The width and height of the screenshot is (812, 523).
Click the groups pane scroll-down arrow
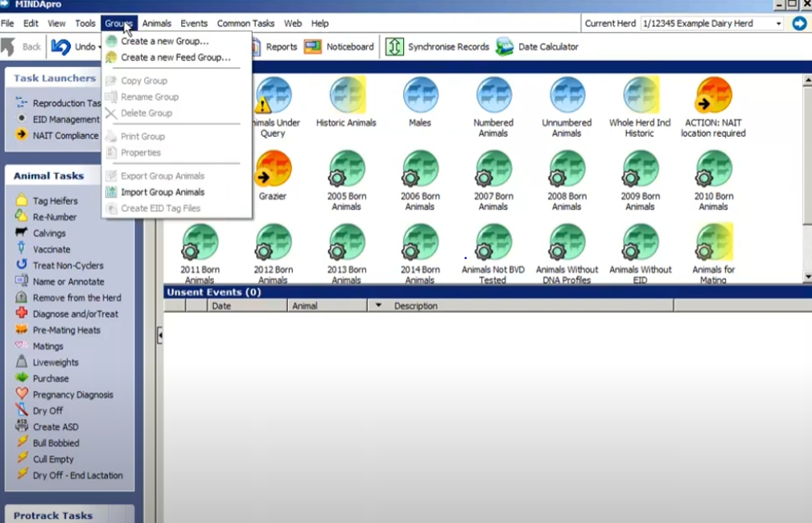[807, 278]
